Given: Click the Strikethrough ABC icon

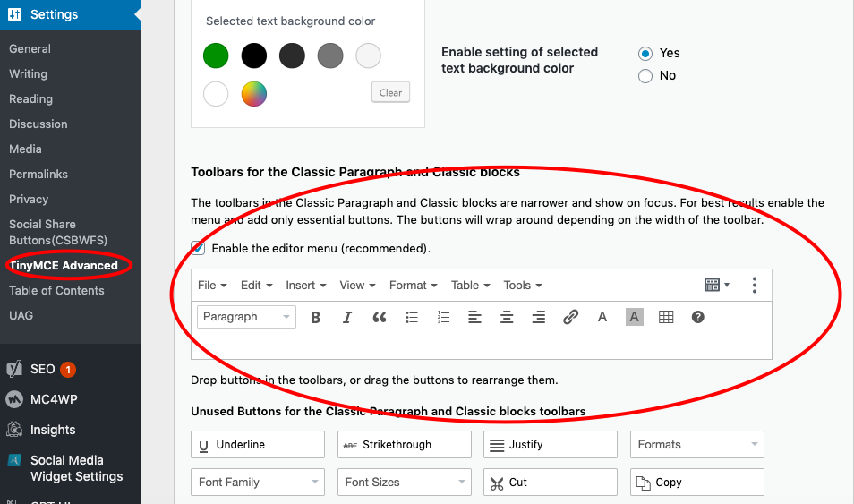Looking at the screenshot, I should [350, 446].
